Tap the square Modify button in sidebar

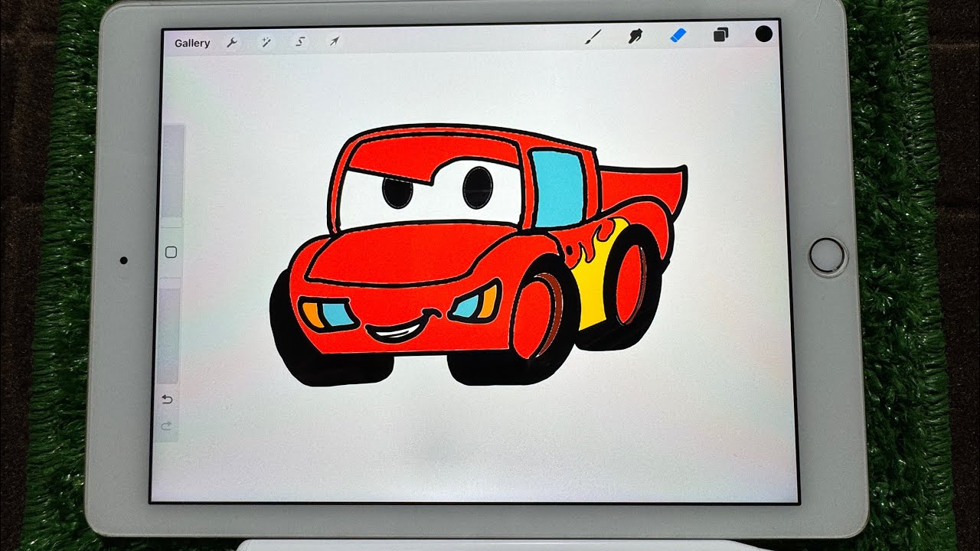pyautogui.click(x=171, y=252)
